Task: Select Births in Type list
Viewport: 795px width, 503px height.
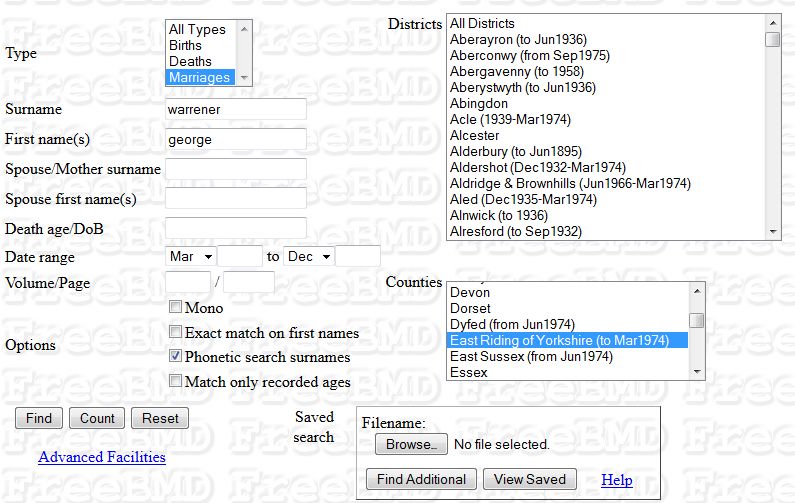Action: click(x=201, y=46)
